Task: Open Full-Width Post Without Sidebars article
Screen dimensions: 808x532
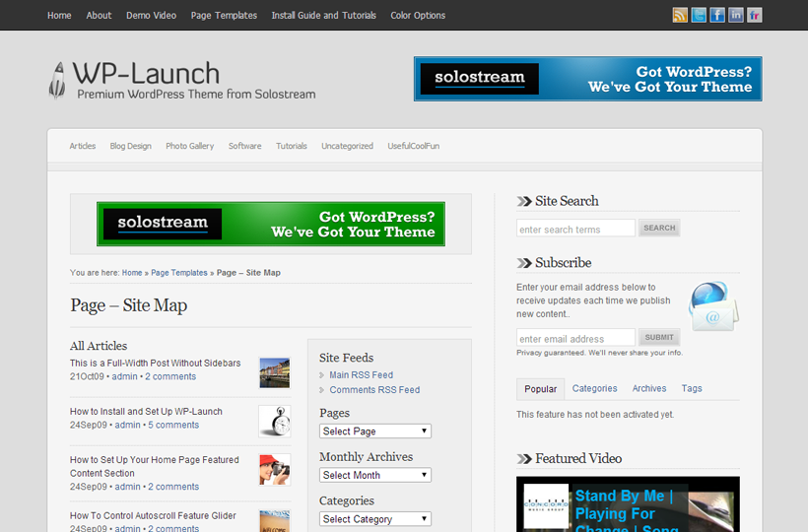Action: click(155, 364)
